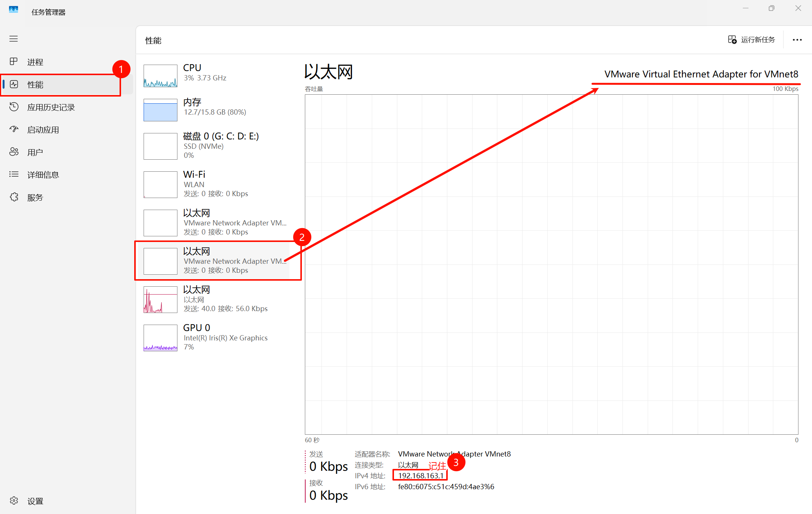This screenshot has height=514, width=812.
Task: Go to Details (详细信息) tab
Action: coord(43,175)
